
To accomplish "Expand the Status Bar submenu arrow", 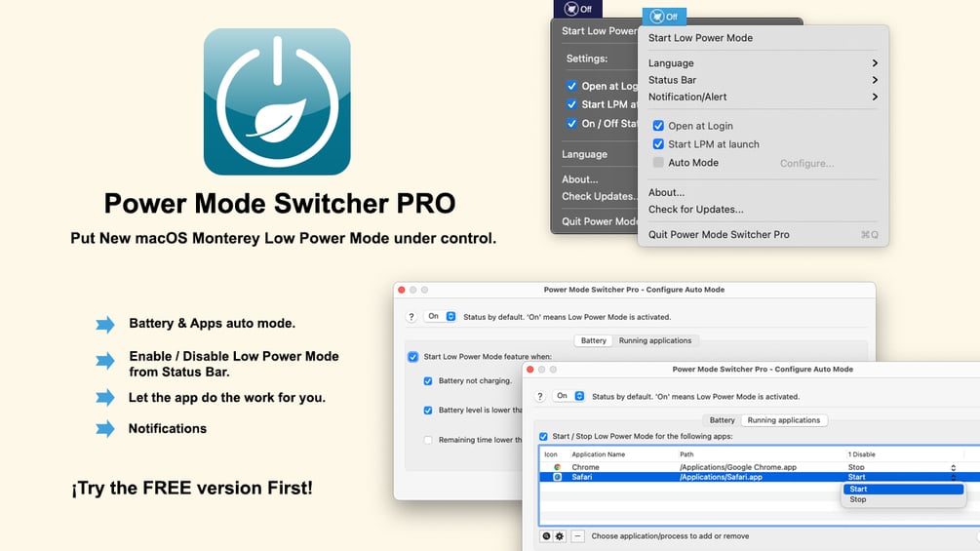I will tap(875, 80).
